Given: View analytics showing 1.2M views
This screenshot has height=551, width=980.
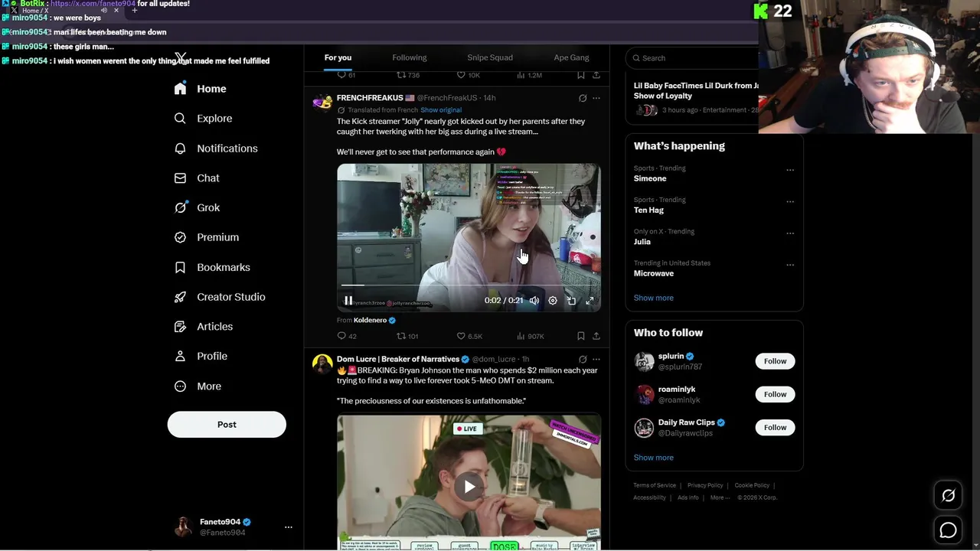Looking at the screenshot, I should (x=530, y=75).
